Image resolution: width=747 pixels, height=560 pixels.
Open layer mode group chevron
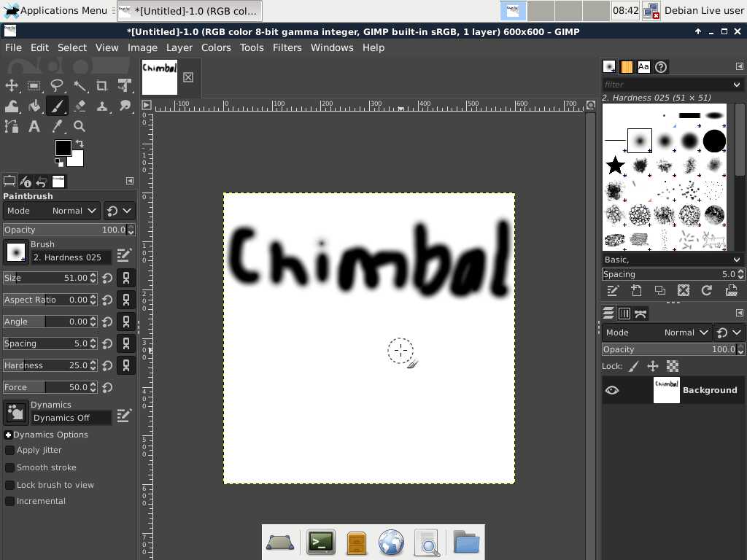click(737, 332)
